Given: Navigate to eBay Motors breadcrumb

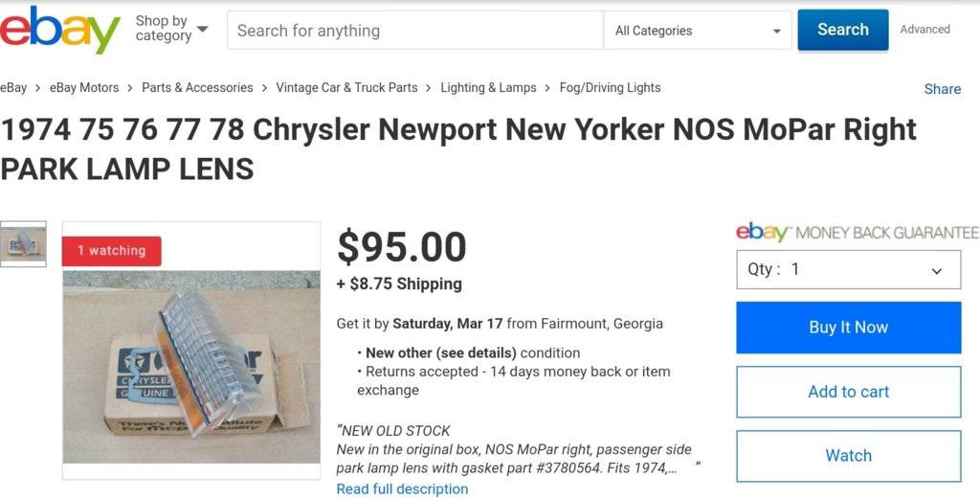Looking at the screenshot, I should pyautogui.click(x=84, y=87).
